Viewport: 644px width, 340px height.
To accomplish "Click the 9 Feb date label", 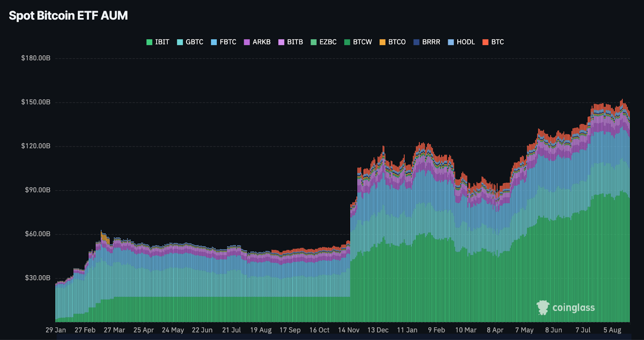I will click(x=437, y=330).
